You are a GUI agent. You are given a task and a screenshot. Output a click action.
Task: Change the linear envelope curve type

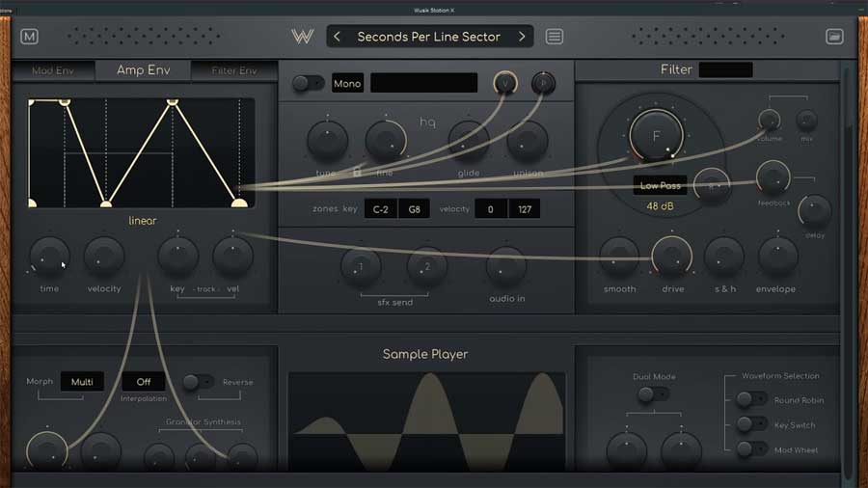tap(143, 221)
